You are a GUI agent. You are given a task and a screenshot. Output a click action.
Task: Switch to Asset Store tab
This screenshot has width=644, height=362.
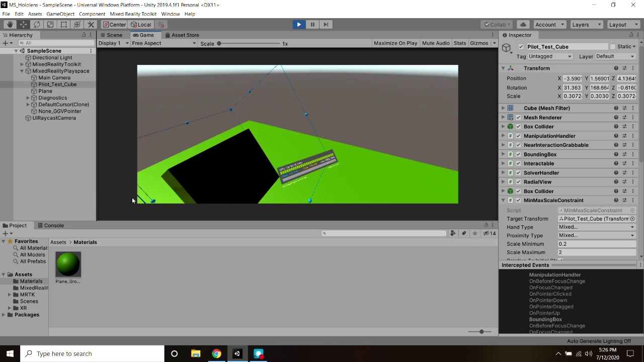[182, 35]
